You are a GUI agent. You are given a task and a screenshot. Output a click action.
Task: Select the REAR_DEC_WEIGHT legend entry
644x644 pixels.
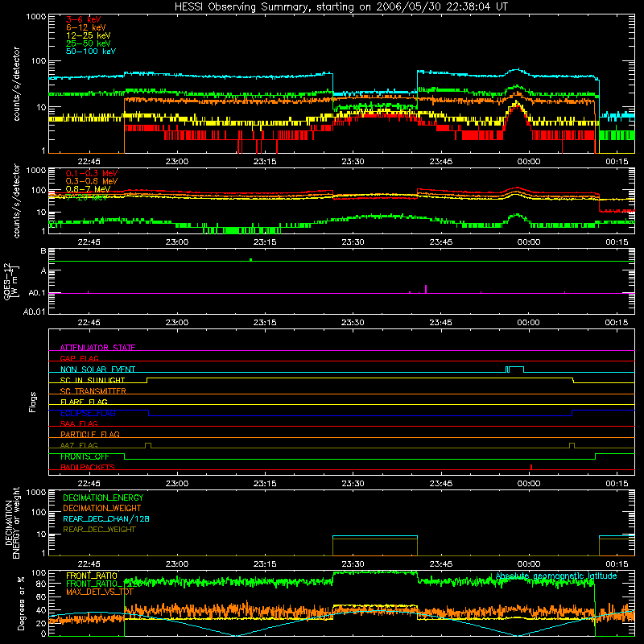99,530
